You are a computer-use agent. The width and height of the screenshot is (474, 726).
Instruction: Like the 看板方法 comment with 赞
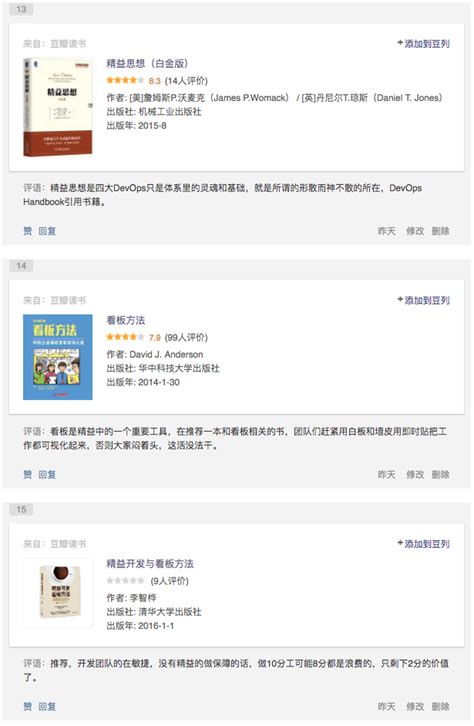click(28, 475)
